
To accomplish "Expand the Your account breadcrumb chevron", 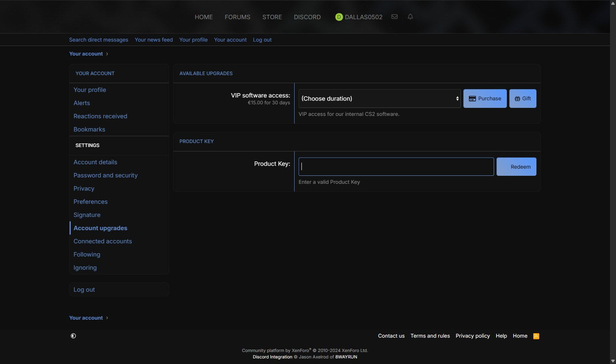I will click(107, 54).
